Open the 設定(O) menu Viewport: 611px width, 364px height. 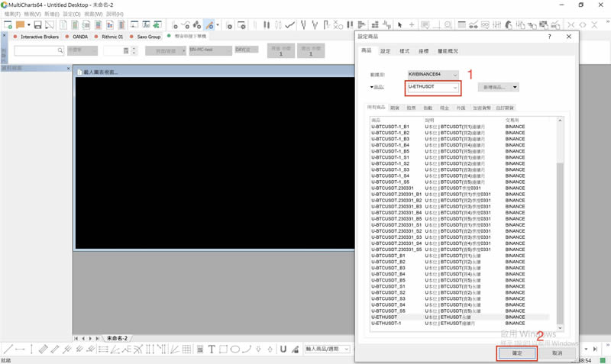point(71,14)
